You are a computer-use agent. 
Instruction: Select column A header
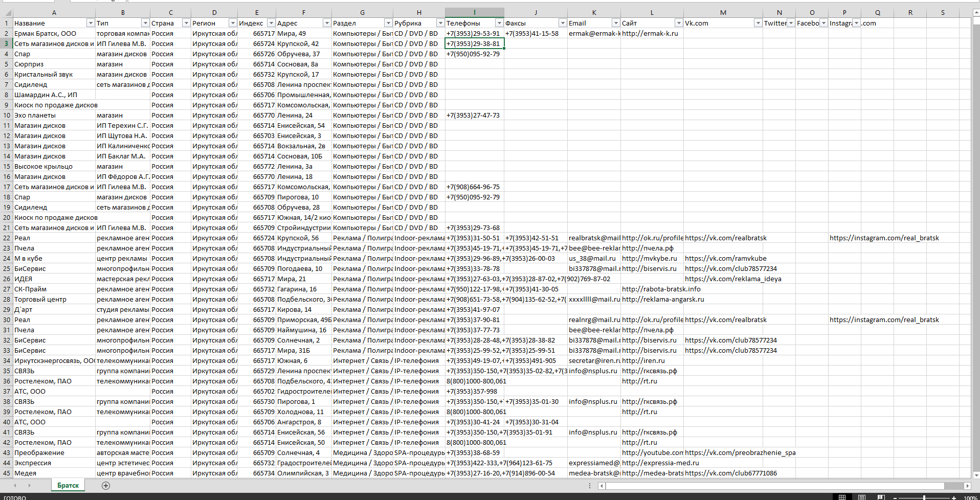click(x=54, y=13)
